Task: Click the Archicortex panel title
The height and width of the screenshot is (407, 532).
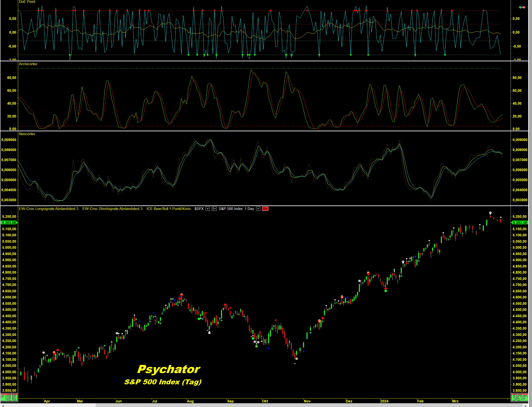Action: coord(28,64)
